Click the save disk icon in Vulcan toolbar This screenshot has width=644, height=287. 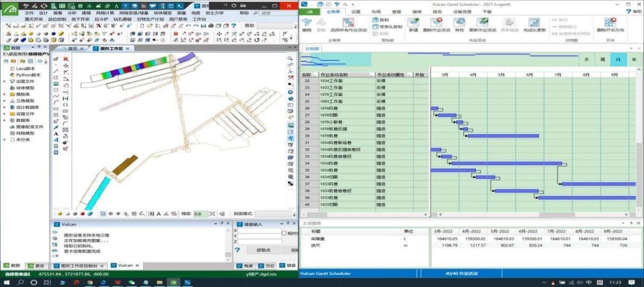coord(204,25)
